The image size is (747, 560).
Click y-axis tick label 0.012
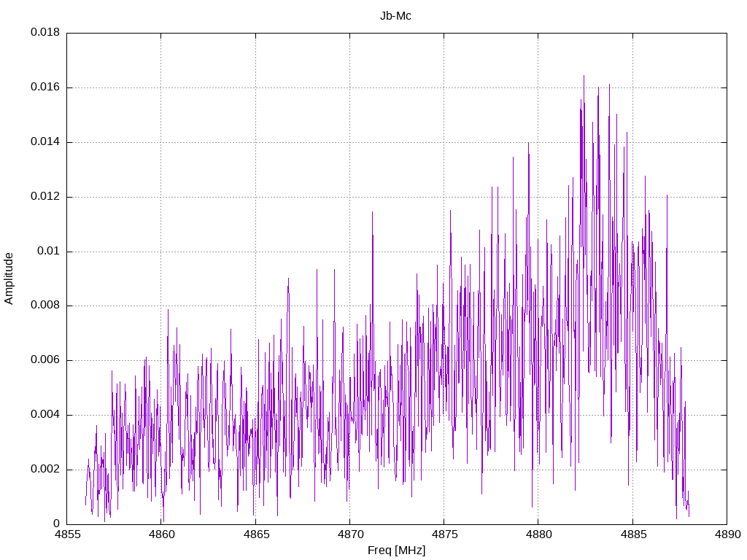(45, 196)
